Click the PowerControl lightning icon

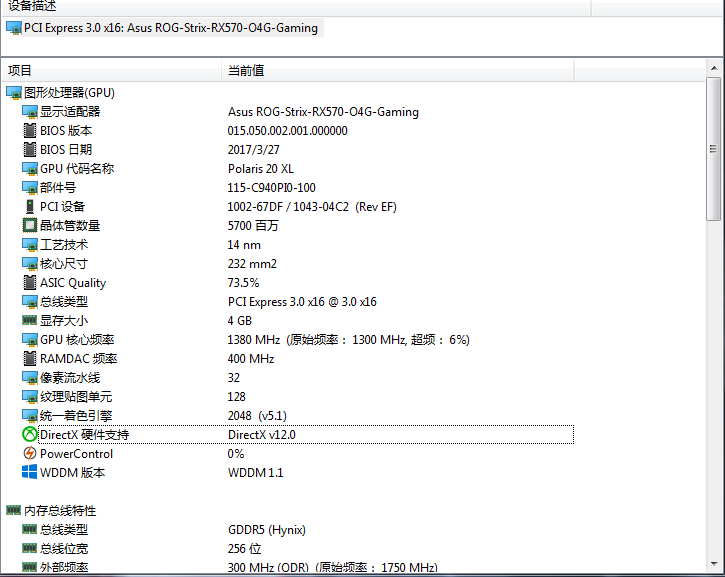tap(30, 454)
